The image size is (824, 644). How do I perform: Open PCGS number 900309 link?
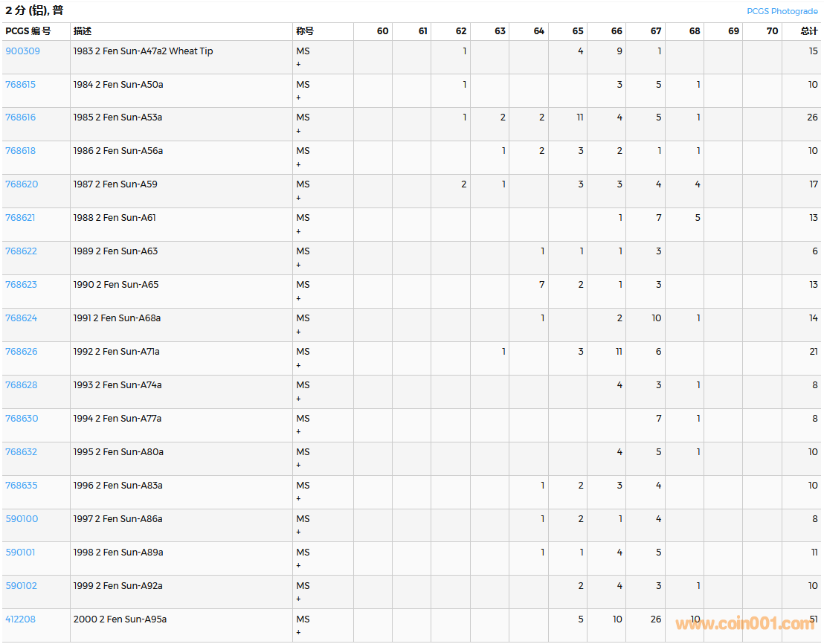[x=22, y=51]
